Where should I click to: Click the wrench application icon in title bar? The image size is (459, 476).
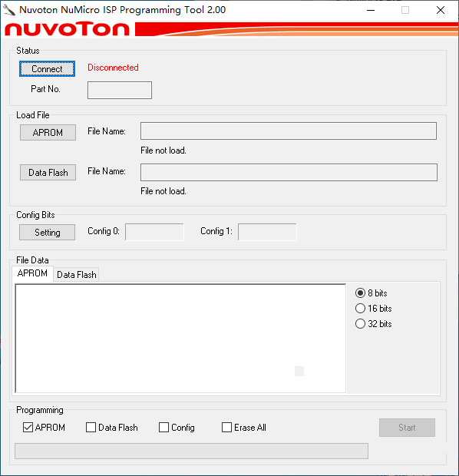[9, 10]
